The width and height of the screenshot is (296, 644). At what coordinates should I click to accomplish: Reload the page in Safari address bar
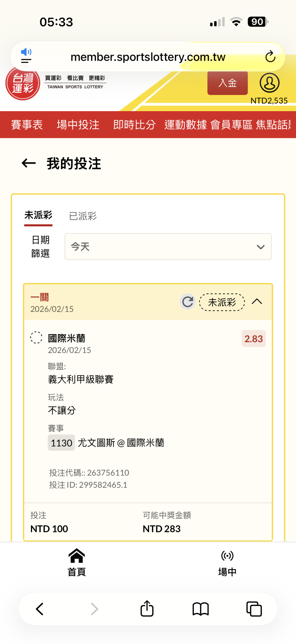[x=270, y=57]
